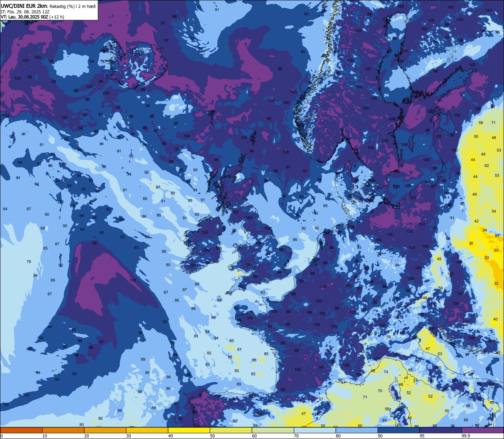Click the '20' tick label on the color scale

pos(87,436)
